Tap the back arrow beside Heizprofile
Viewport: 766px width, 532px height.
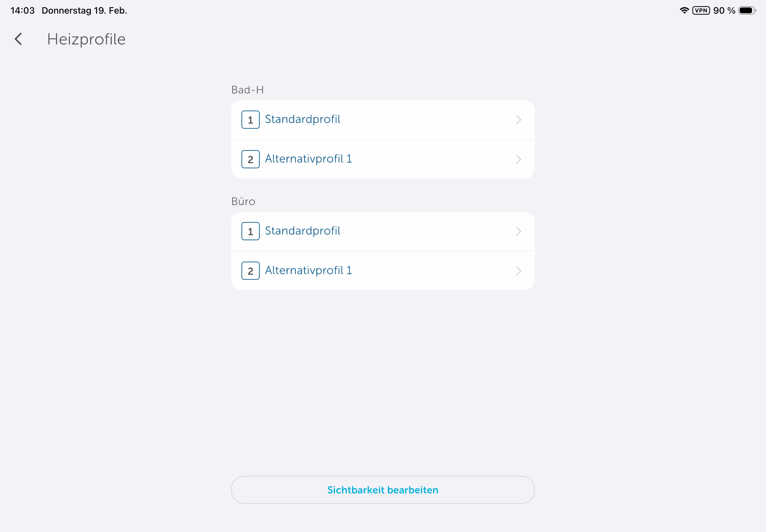point(19,39)
